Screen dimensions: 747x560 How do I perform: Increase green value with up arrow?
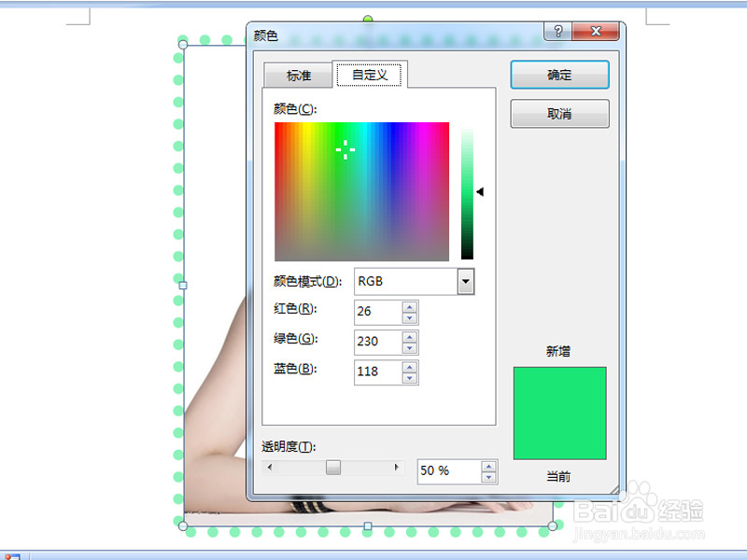[410, 337]
